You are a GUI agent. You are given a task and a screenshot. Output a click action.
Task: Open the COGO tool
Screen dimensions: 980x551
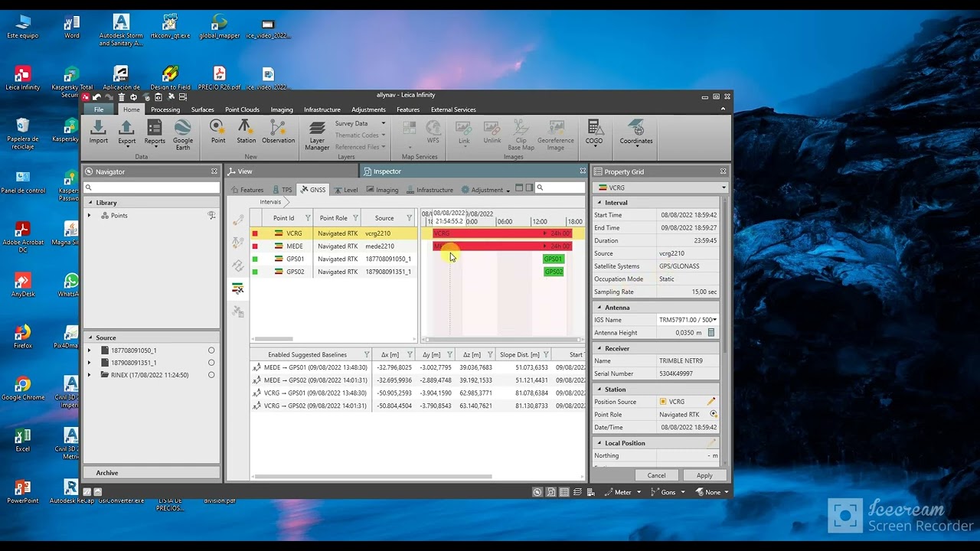click(594, 132)
